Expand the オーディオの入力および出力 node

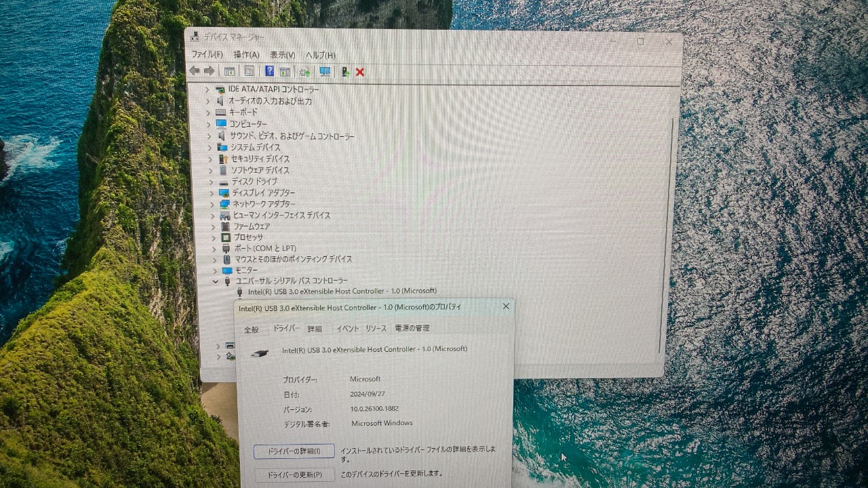(x=208, y=101)
